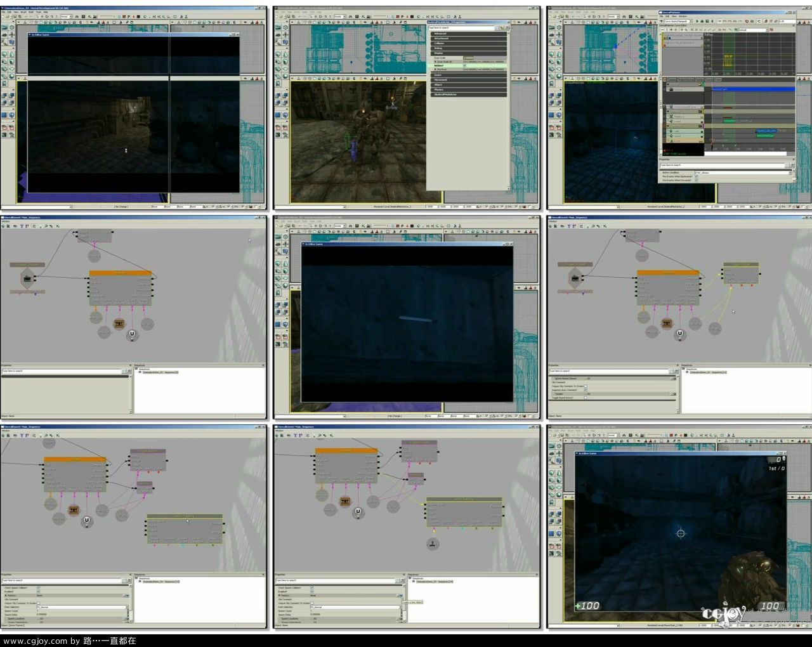The height and width of the screenshot is (647, 812).
Task: Click Loop Section button in UnrealMatinee toolbar
Action: [702, 21]
